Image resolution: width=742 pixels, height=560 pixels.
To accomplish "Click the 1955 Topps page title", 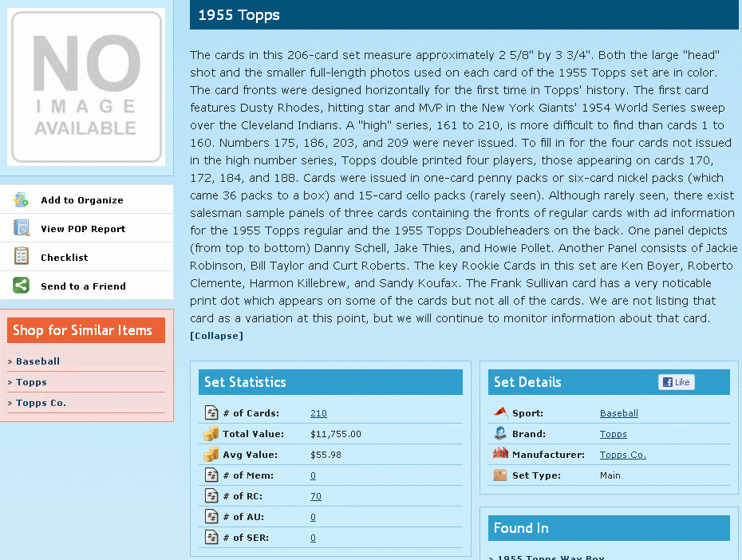I will (x=239, y=14).
